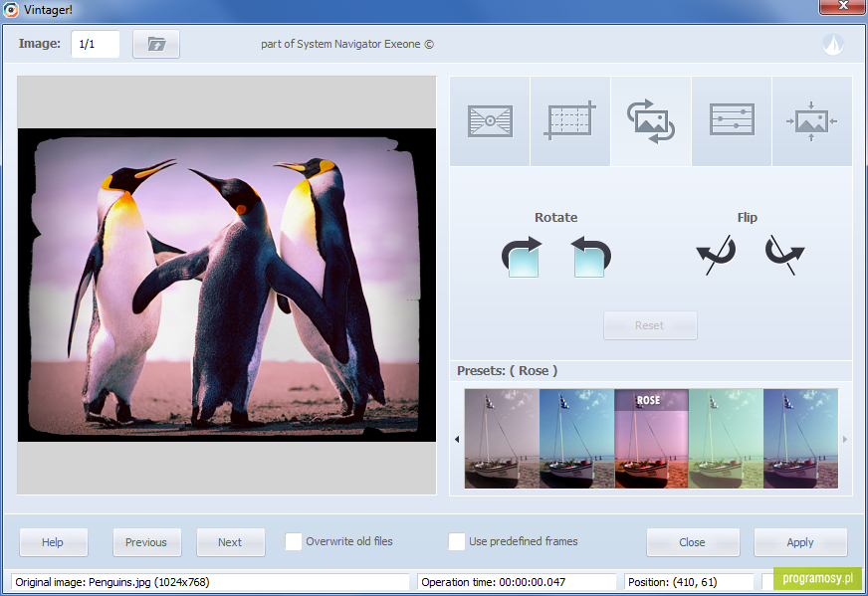Click the Vintager app icon in title bar
The width and height of the screenshot is (868, 596).
11,9
